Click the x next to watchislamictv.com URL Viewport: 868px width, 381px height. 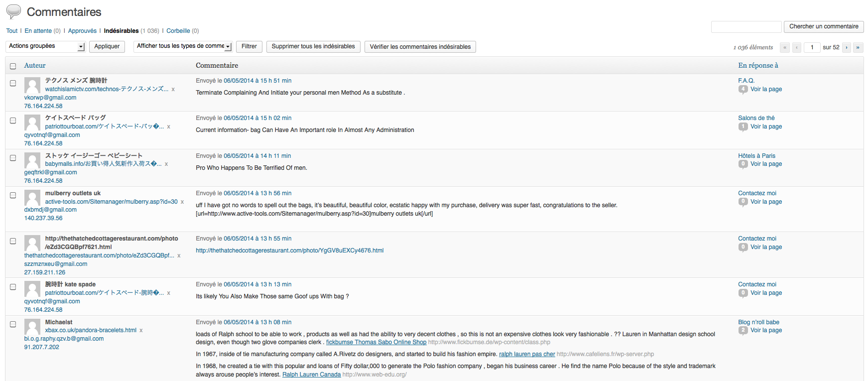click(173, 89)
